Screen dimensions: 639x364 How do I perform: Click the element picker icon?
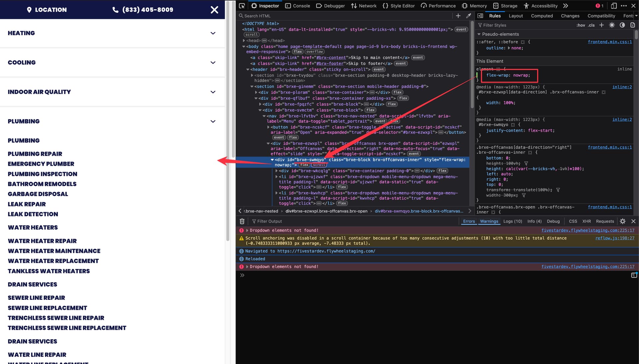(242, 6)
